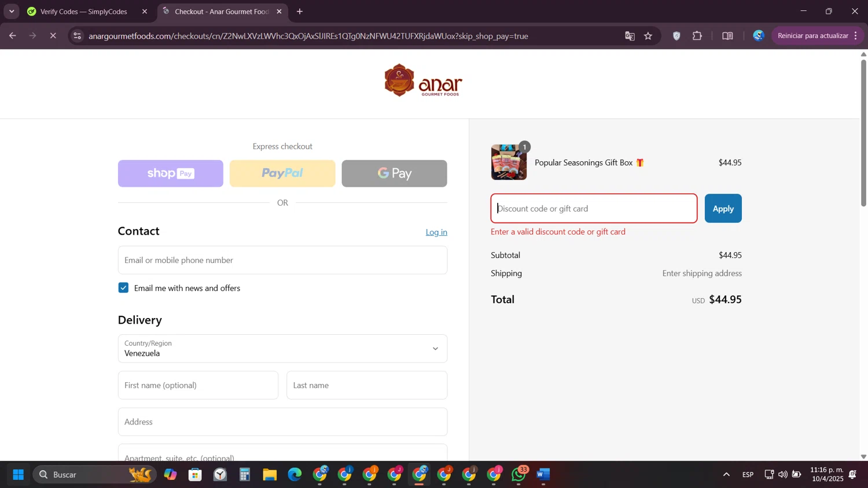Apply the discount code

[x=723, y=208]
